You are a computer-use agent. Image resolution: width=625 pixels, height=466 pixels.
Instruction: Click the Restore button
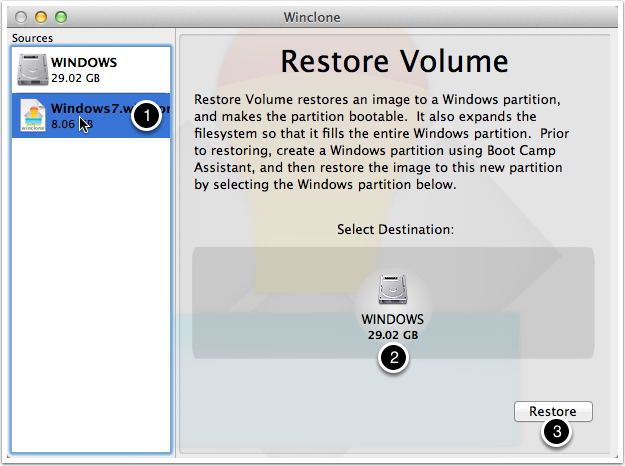pyautogui.click(x=553, y=411)
